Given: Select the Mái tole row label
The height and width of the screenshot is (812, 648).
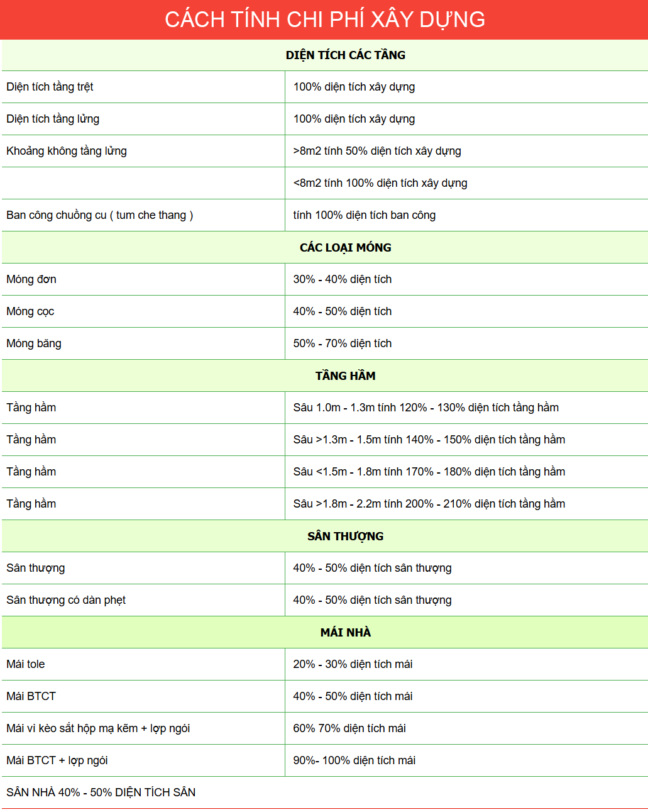Looking at the screenshot, I should point(26,664).
